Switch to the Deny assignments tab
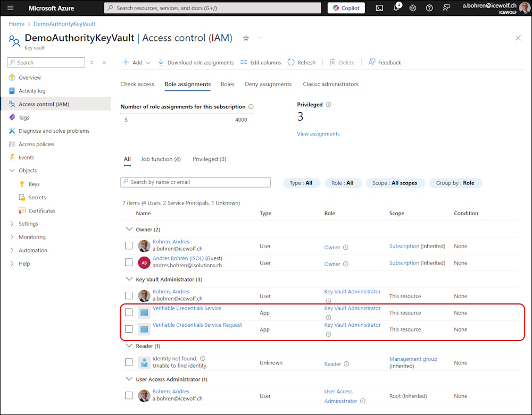Viewport: 532px width, 415px height. 268,84
